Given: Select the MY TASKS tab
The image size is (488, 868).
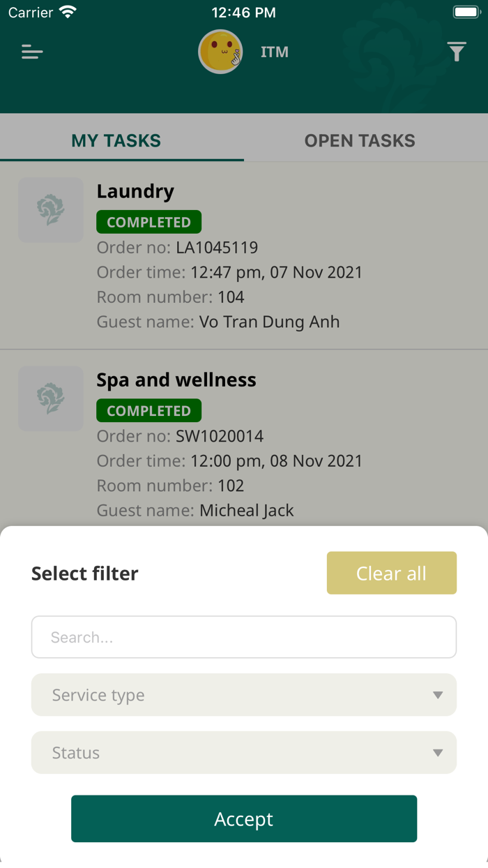Looking at the screenshot, I should [x=116, y=140].
